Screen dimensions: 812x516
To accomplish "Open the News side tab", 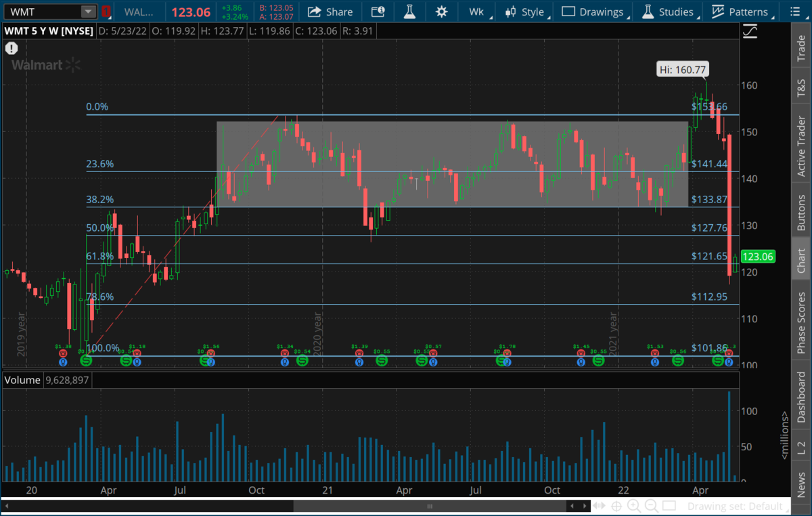I will [801, 483].
